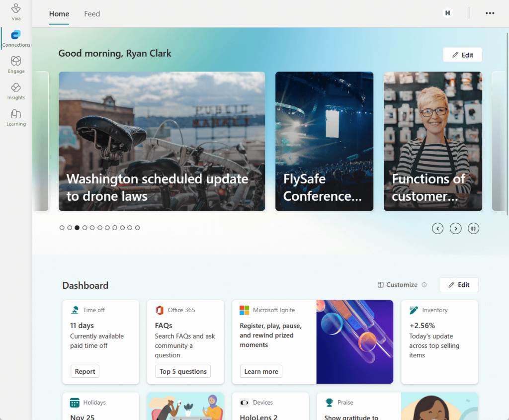Click the Top 5 questions button

click(x=183, y=371)
